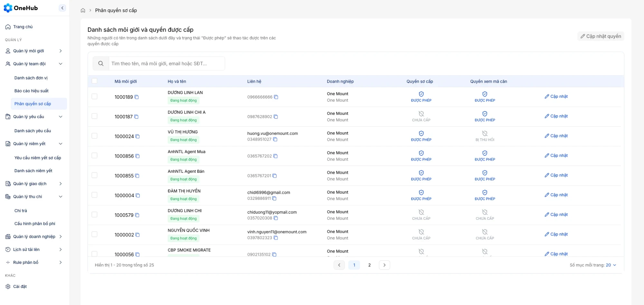The width and height of the screenshot is (644, 305).
Task: Go to Danh sách niêm yết
Action: pos(33,171)
